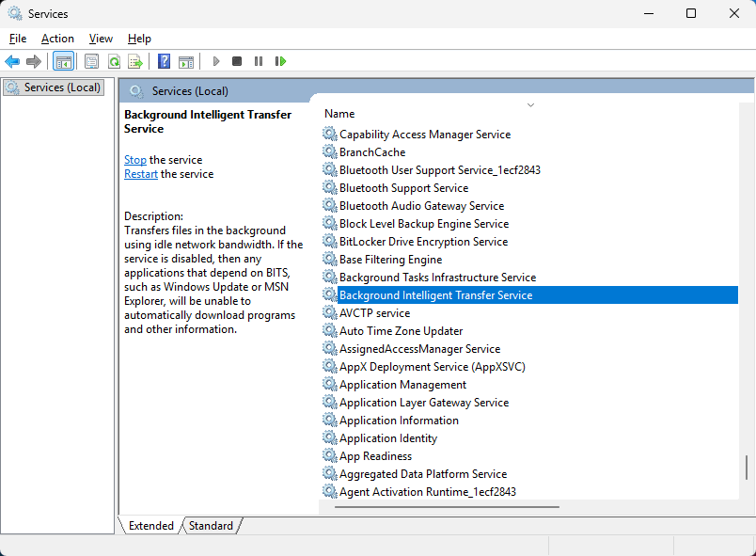This screenshot has height=556, width=756.
Task: Click the Export List toolbar icon
Action: (x=135, y=61)
